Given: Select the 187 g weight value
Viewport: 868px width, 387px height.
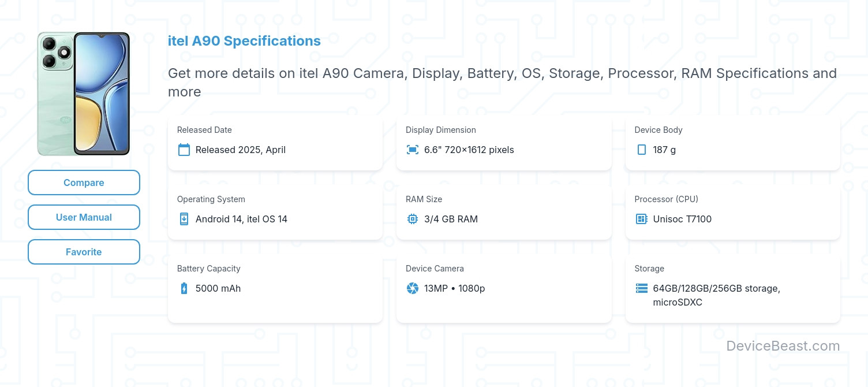Looking at the screenshot, I should pos(664,150).
